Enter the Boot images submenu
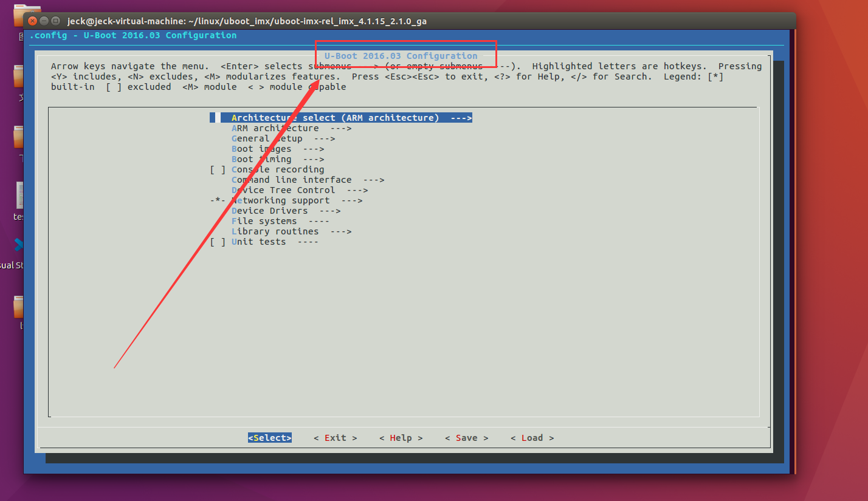Viewport: 868px width, 501px height. [278, 149]
